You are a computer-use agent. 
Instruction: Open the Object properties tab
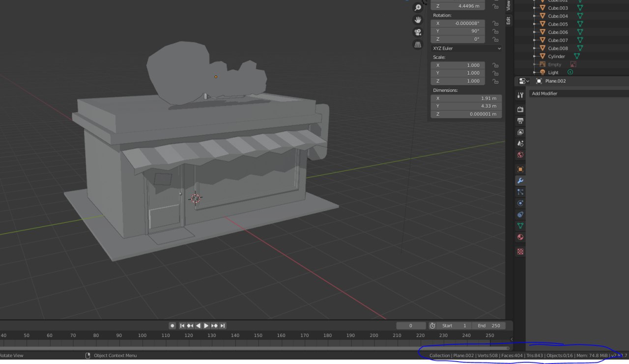click(520, 169)
